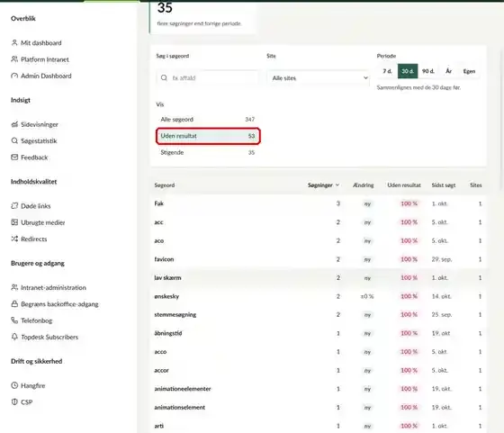Sort by Søgeord column header
Screen dimensions: 504x433
pos(165,185)
